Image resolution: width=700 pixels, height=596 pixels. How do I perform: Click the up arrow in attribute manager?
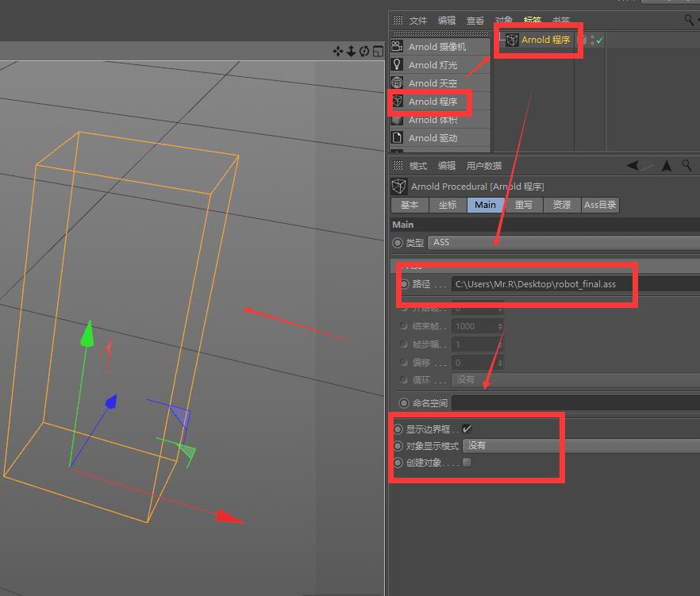coord(667,166)
